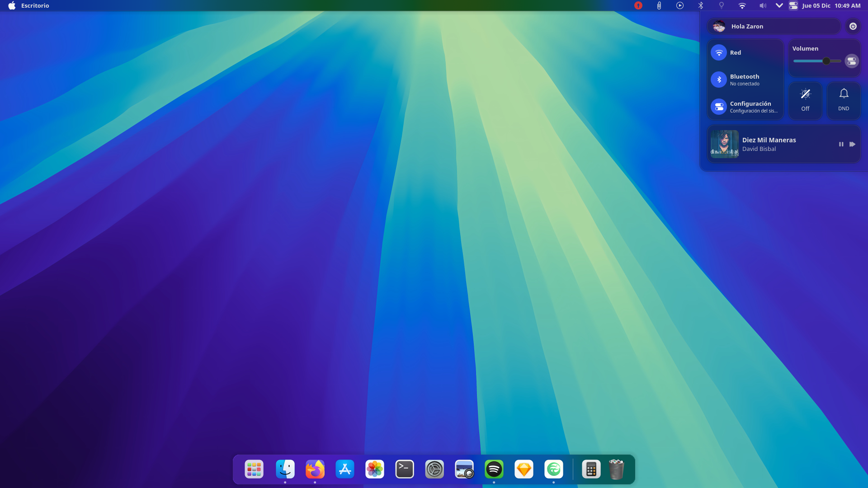Image resolution: width=868 pixels, height=488 pixels.
Task: Click the Wi-Fi icon in top bar
Action: pyautogui.click(x=742, y=5)
